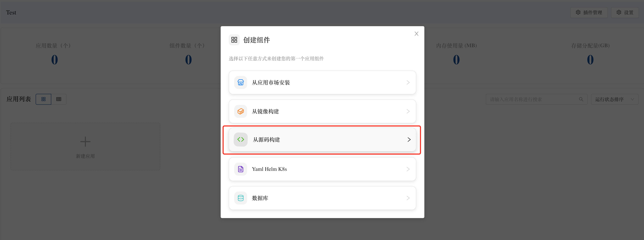Expand the 从镜像构建 option arrow
644x240 pixels.
tap(408, 111)
